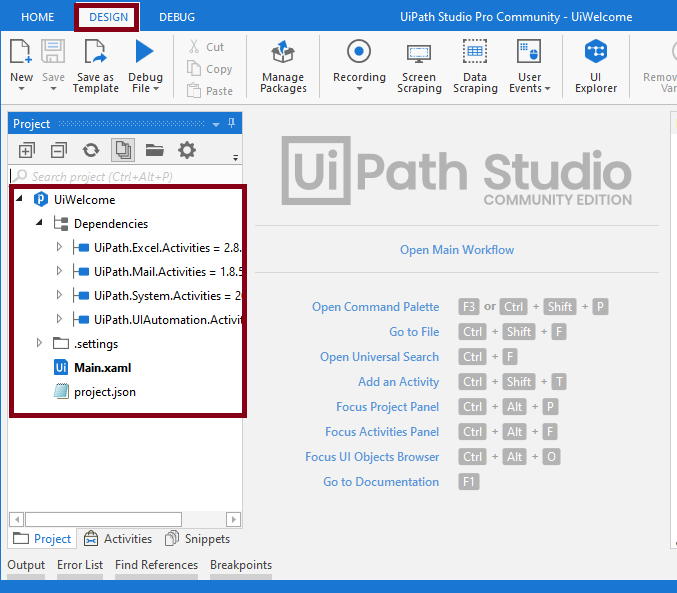This screenshot has width=677, height=593.
Task: Launch Data Scraping wizard
Action: [475, 66]
